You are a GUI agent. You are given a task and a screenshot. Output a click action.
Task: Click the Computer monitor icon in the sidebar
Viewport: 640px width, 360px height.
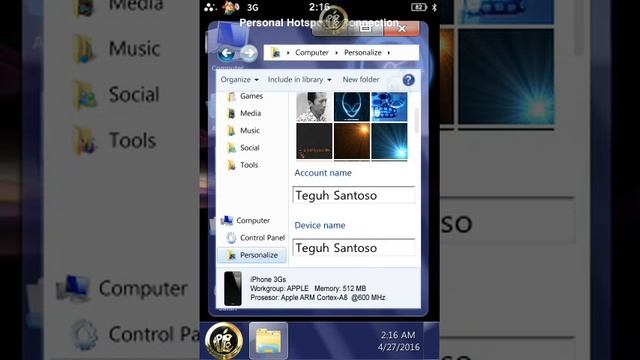point(227,221)
